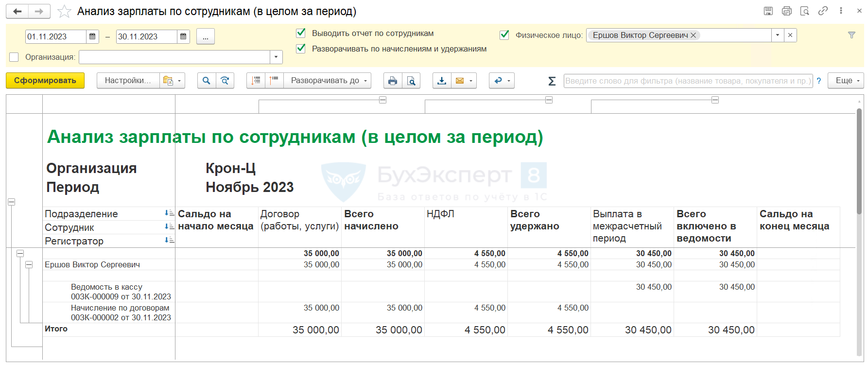Click the print report icon in toolbar
This screenshot has width=868, height=365.
click(x=392, y=81)
